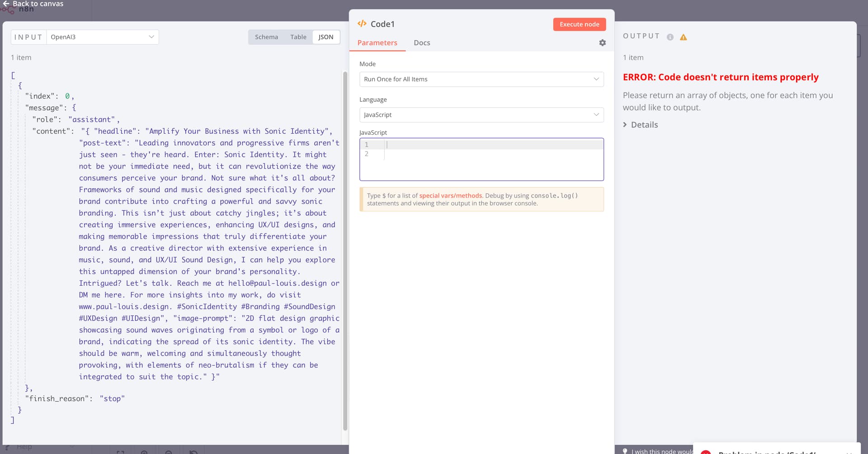Click the warning triangle beside OUTPUT
The image size is (868, 454).
click(683, 37)
